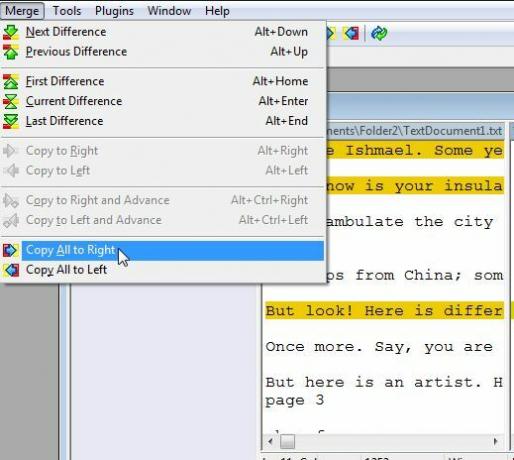514x460 pixels.
Task: Click the horizontal scrollbar thumb
Action: (x=287, y=442)
